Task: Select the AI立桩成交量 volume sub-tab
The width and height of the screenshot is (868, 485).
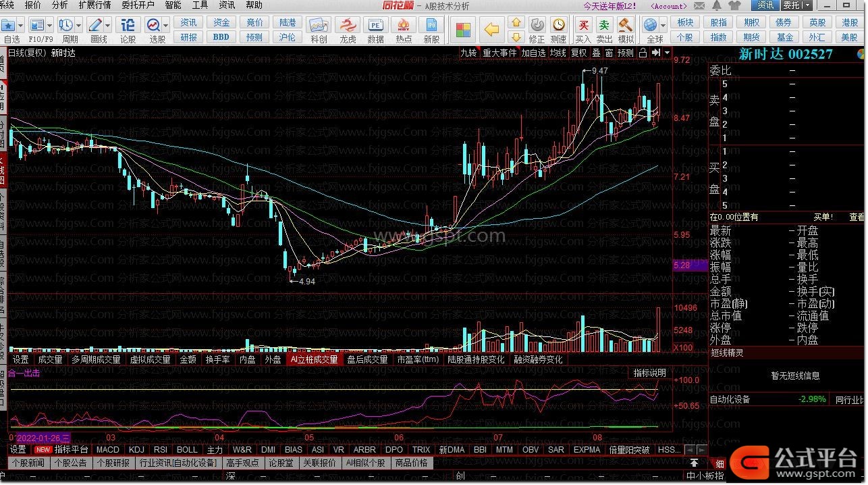Action: click(x=314, y=359)
